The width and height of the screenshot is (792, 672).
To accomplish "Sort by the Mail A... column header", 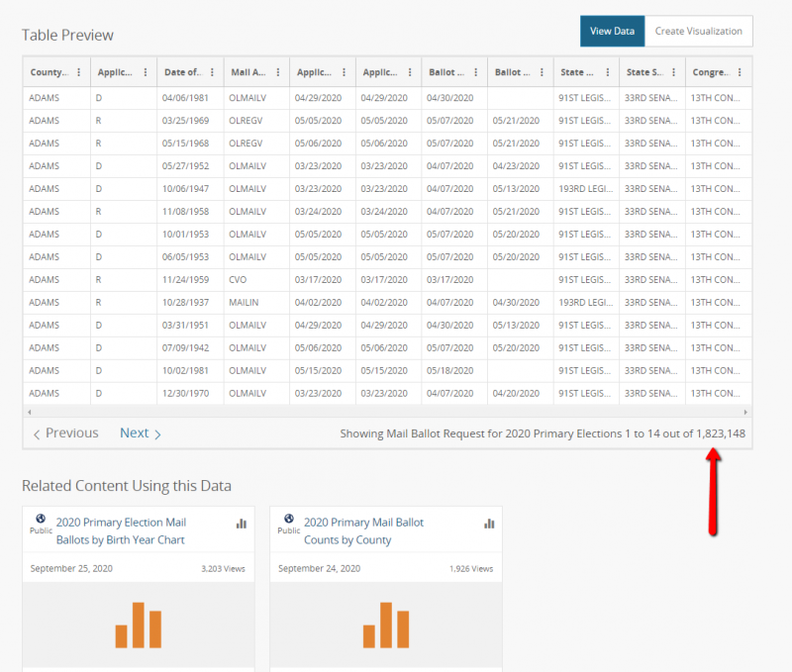I will click(248, 72).
